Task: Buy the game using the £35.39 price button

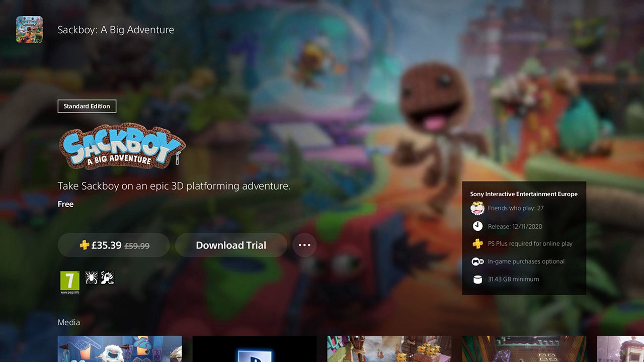Action: (114, 245)
